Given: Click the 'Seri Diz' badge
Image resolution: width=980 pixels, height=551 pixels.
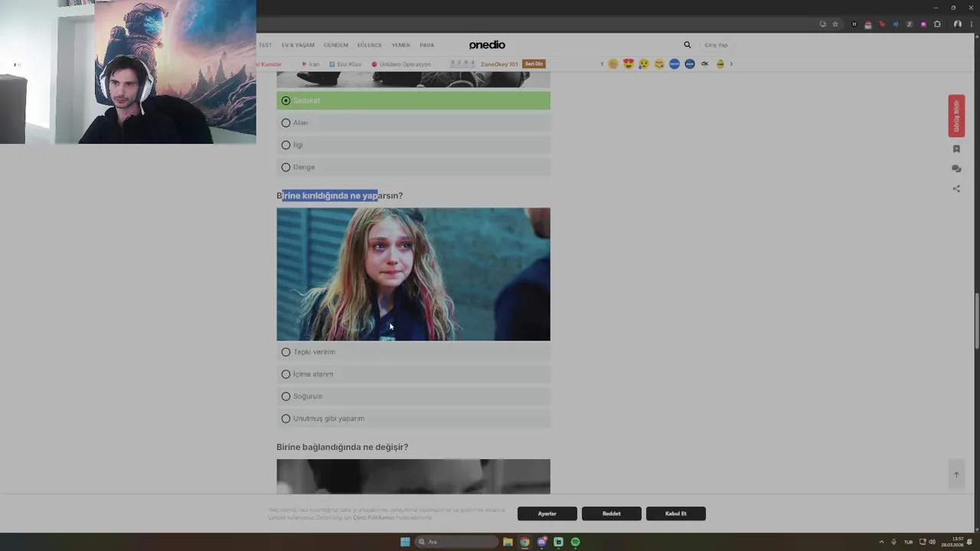Looking at the screenshot, I should (534, 64).
